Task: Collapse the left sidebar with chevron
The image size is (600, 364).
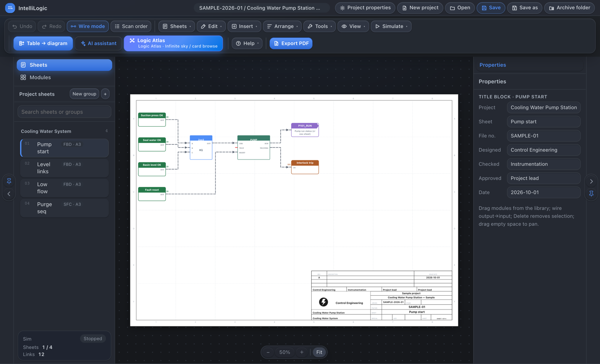Action: pyautogui.click(x=9, y=194)
